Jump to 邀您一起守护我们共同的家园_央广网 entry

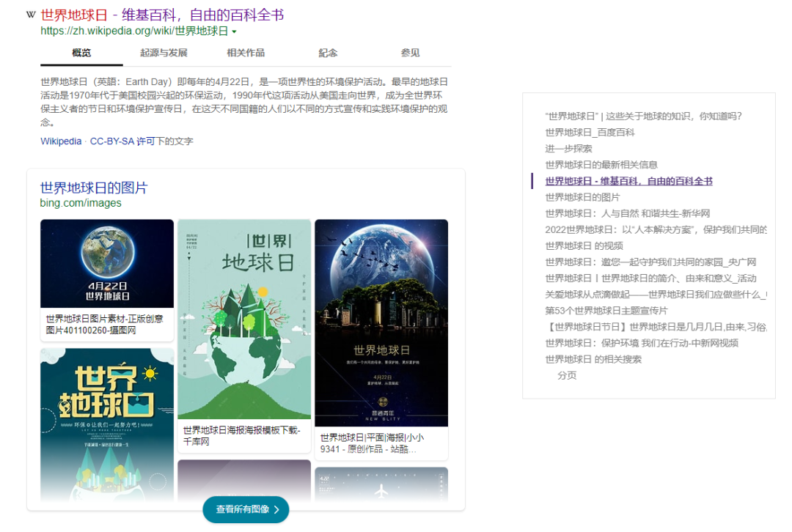650,262
